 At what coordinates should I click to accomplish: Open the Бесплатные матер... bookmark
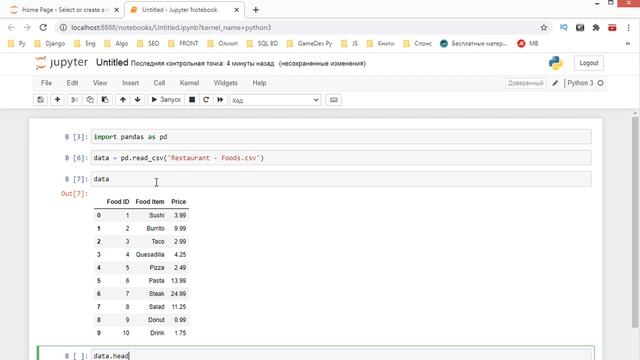[474, 44]
